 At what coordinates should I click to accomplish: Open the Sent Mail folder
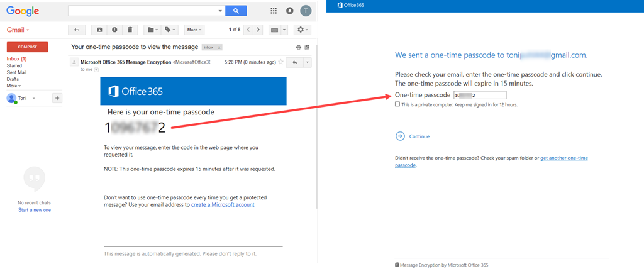point(16,72)
